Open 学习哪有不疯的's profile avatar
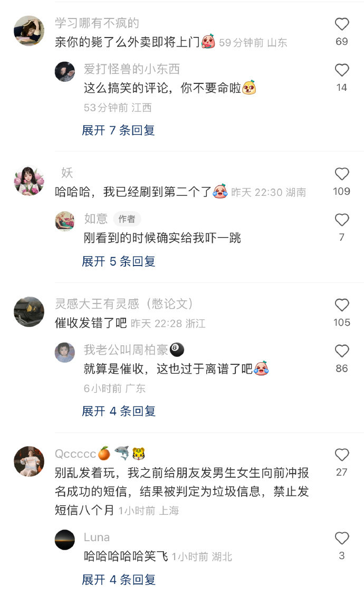This screenshot has height=595, width=364. point(29,31)
